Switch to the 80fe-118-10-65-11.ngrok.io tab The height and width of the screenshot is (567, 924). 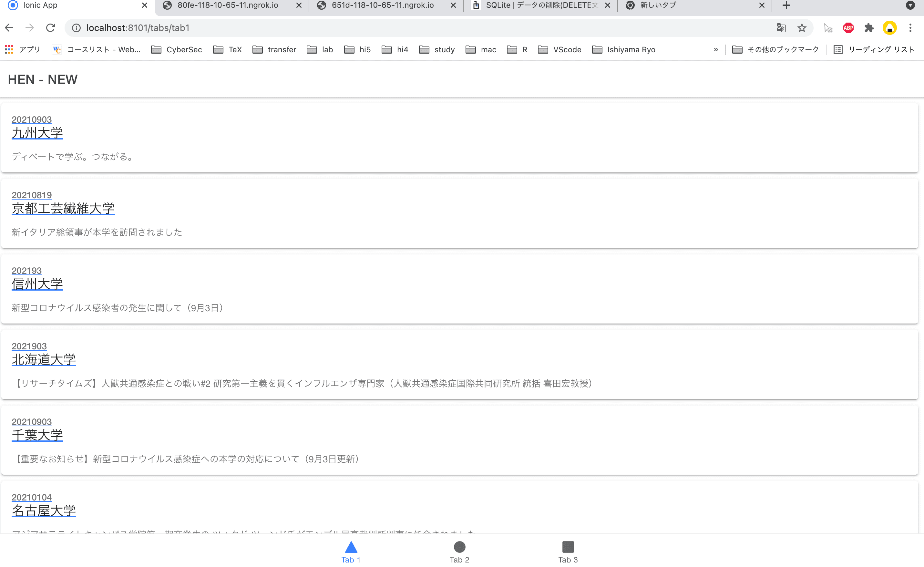coord(227,5)
